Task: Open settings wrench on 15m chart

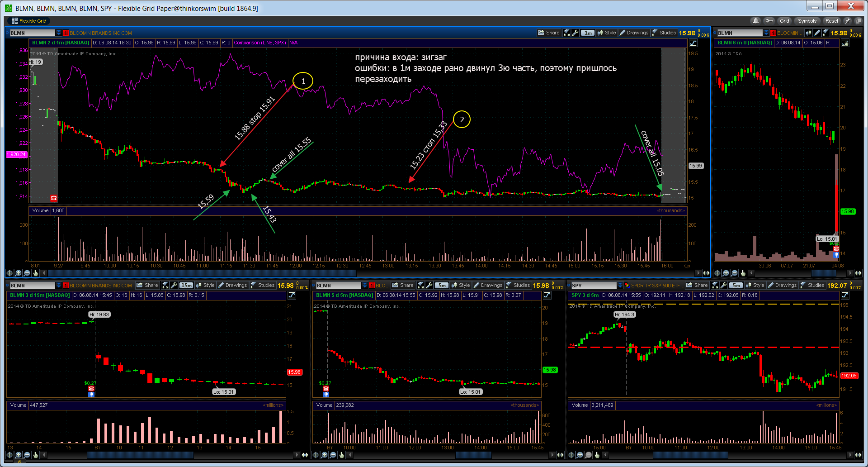Action: (174, 285)
